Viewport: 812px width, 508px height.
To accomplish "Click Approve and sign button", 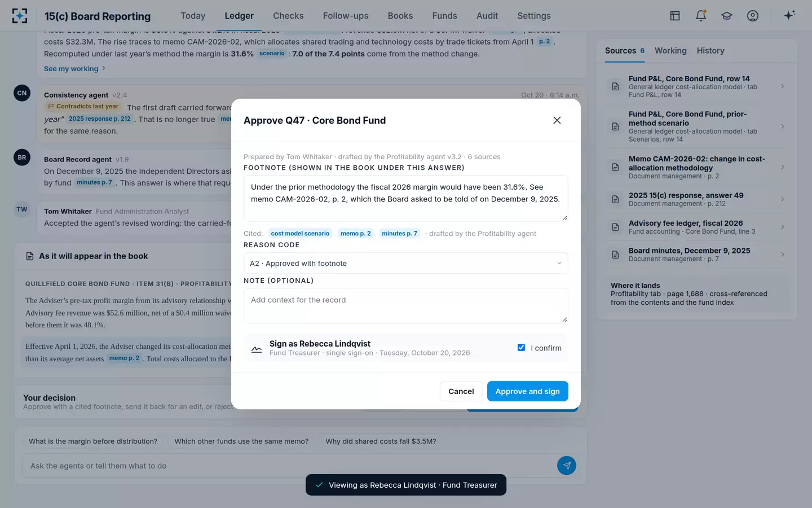I will tap(528, 391).
